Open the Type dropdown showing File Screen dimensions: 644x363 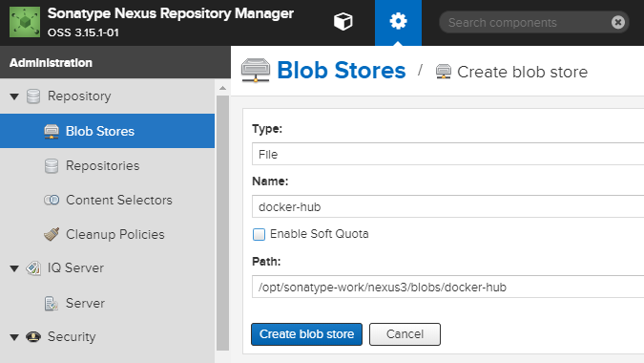tap(447, 154)
